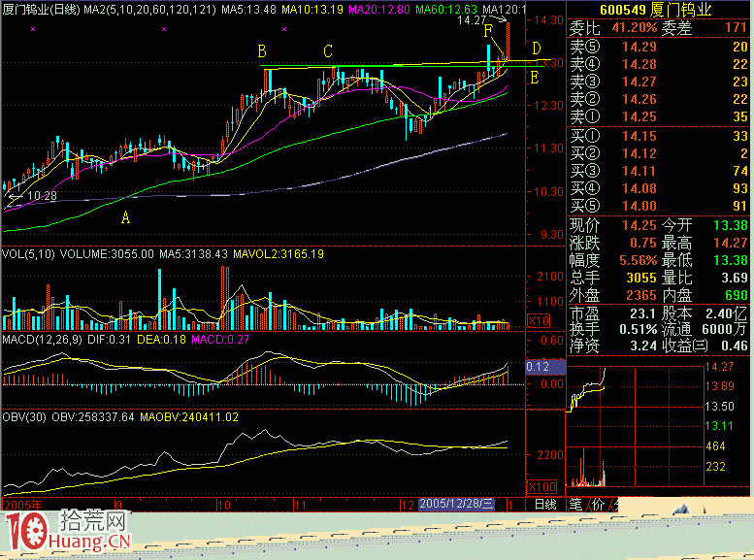Select the 买① bid row at 14.15
754x560 pixels.
pos(659,137)
